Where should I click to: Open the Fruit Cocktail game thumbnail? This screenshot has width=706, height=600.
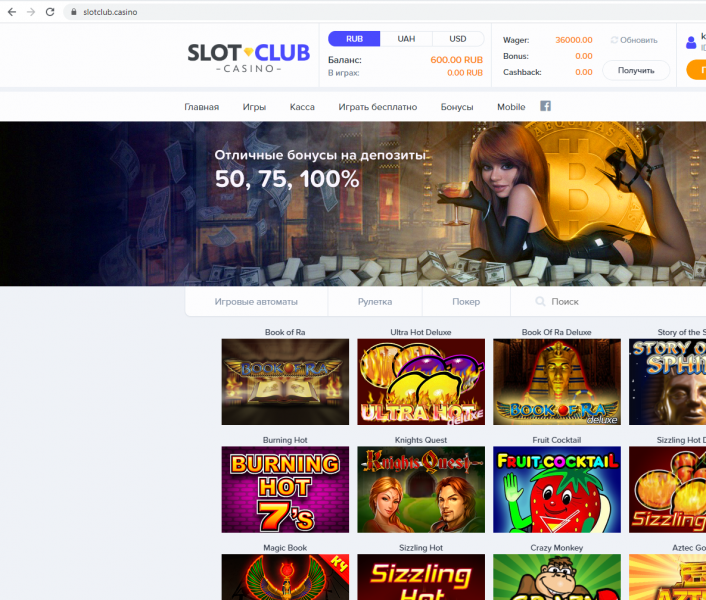557,489
